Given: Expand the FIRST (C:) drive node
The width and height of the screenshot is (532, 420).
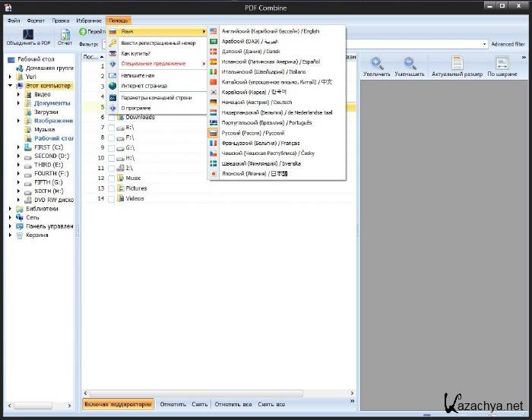Looking at the screenshot, I should pyautogui.click(x=19, y=147).
